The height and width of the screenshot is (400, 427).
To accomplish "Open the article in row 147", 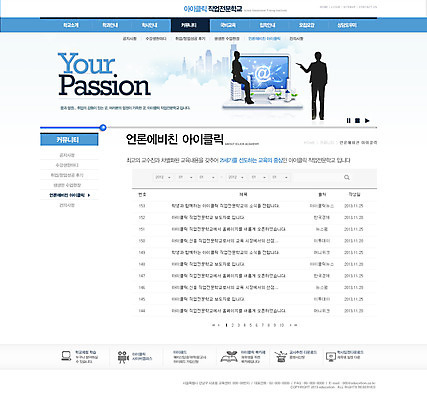I will [229, 276].
